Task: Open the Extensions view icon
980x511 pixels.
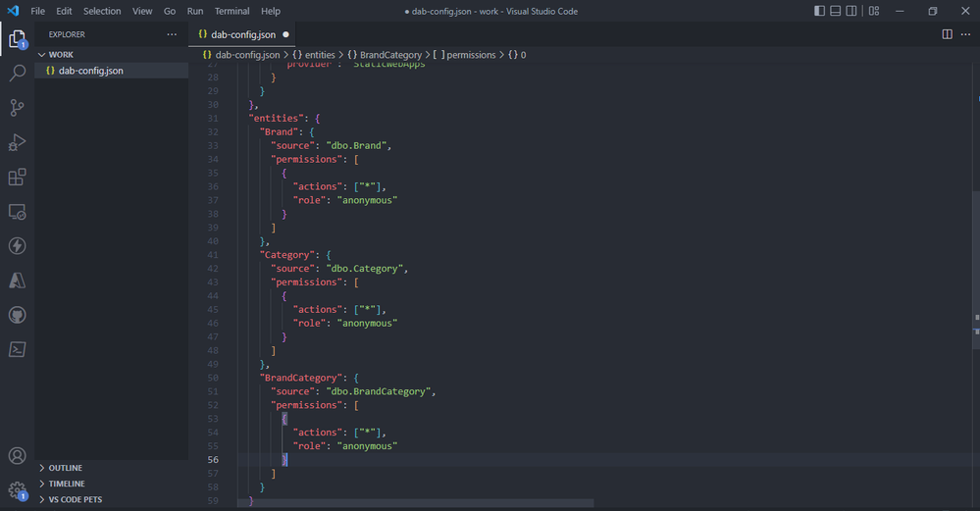Action: [17, 177]
